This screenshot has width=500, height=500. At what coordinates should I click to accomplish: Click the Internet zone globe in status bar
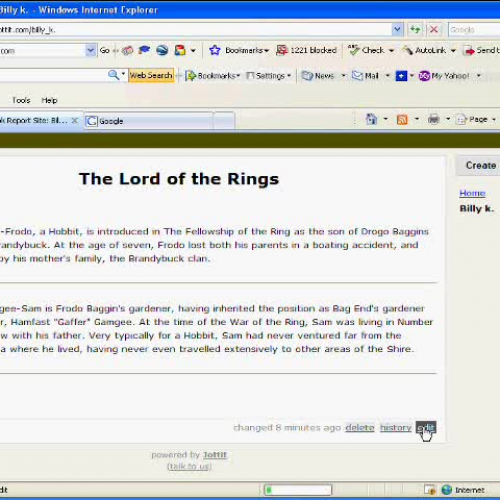coord(447,490)
